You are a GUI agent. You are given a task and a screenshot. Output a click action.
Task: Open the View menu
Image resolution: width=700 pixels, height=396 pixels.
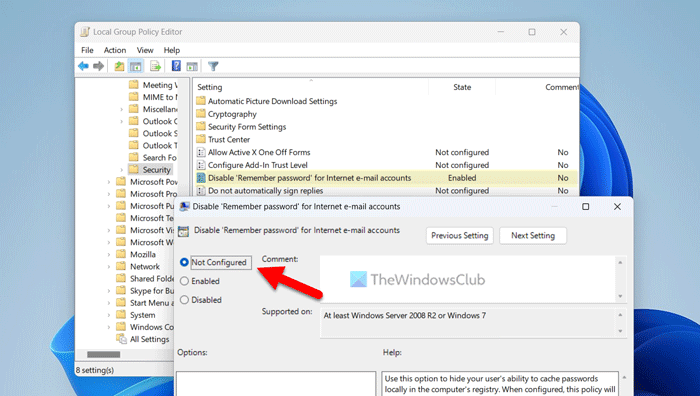tap(145, 50)
